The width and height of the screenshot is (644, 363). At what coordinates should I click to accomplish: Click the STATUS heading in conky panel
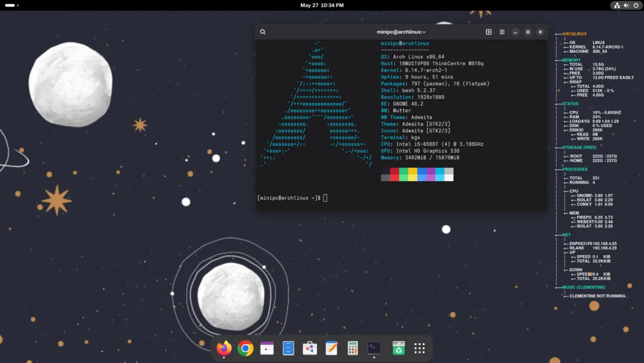[x=570, y=104]
